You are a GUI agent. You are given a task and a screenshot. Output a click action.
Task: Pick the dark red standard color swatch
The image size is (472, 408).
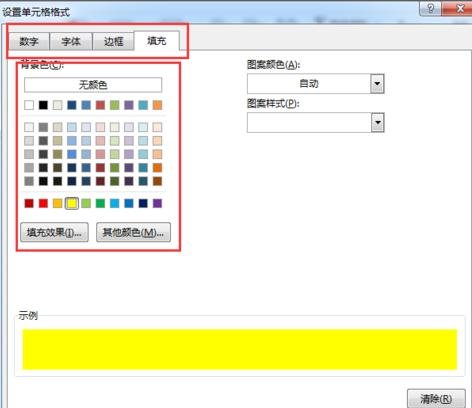pos(29,203)
